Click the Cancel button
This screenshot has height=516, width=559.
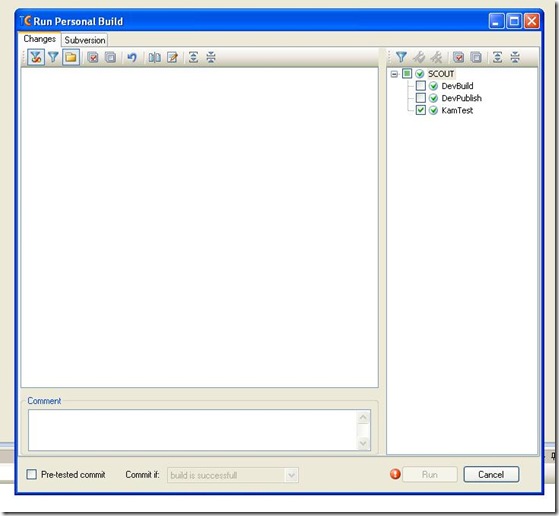point(491,475)
